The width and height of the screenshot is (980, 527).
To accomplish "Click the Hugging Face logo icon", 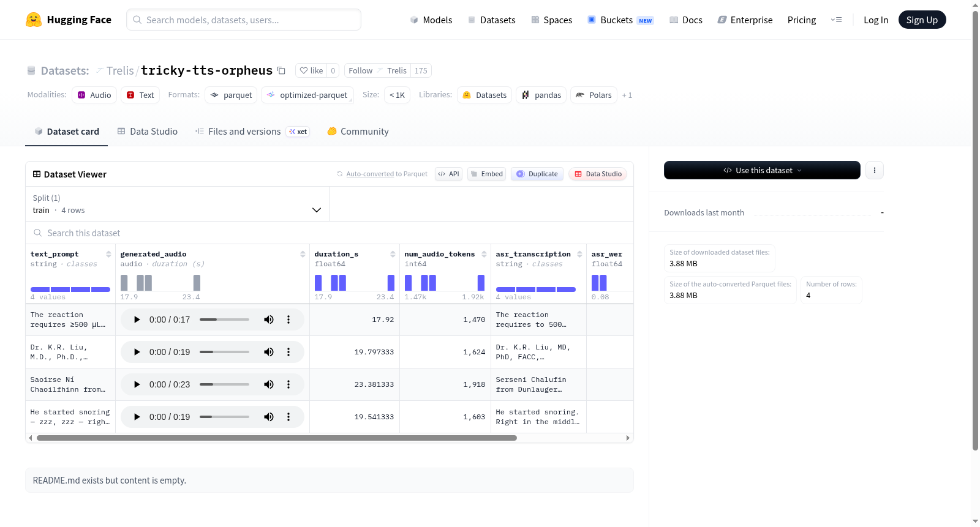I will 34,20.
